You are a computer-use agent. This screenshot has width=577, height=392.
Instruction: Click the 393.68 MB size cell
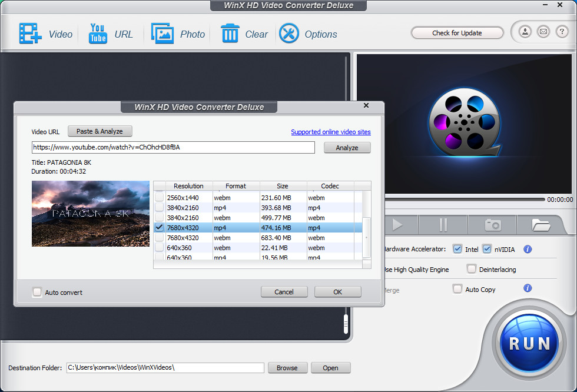(x=283, y=208)
